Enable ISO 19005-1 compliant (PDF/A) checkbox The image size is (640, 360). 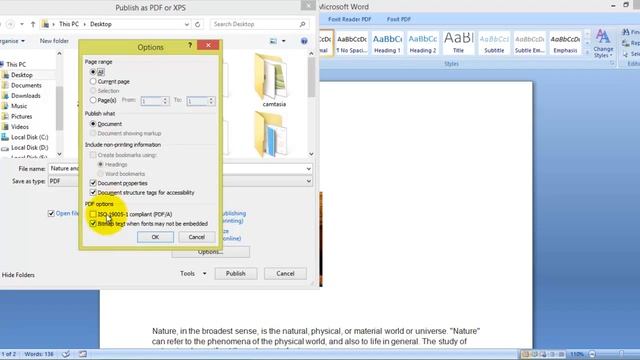(93, 214)
